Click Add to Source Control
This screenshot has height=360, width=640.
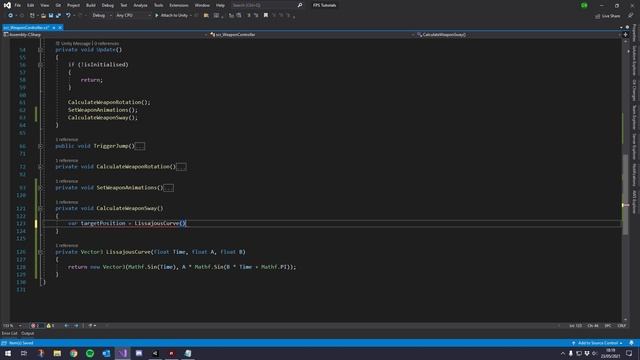tap(597, 343)
